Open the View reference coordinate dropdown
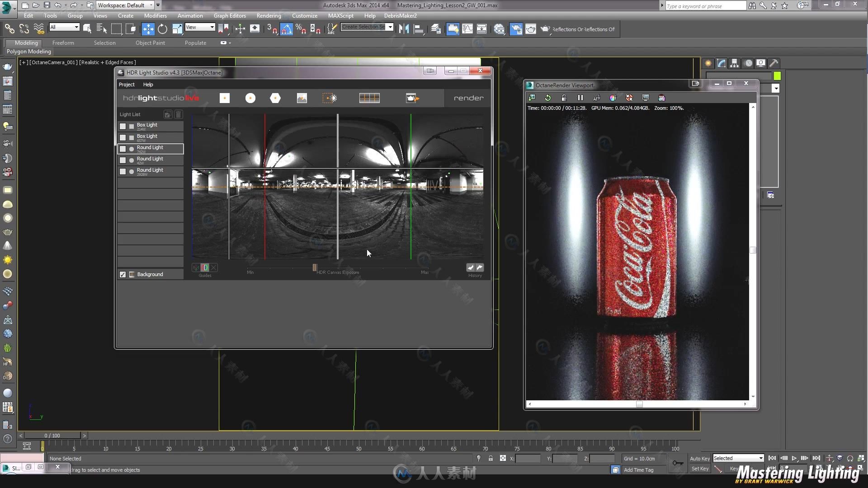The height and width of the screenshot is (488, 868). (x=200, y=27)
